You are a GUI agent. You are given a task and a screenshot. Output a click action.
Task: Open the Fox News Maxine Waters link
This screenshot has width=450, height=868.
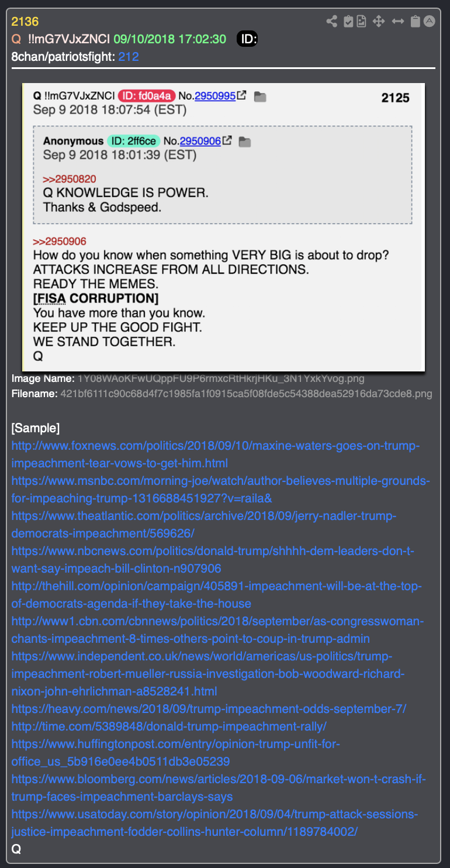[x=216, y=454]
